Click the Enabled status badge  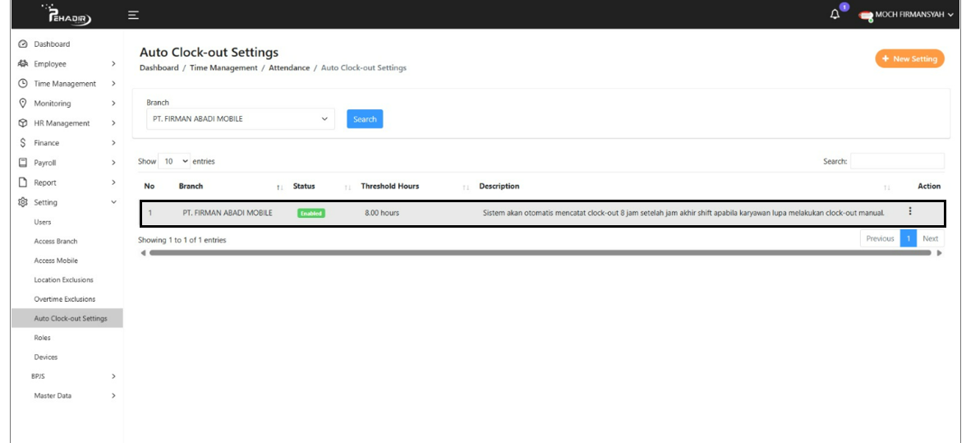311,213
